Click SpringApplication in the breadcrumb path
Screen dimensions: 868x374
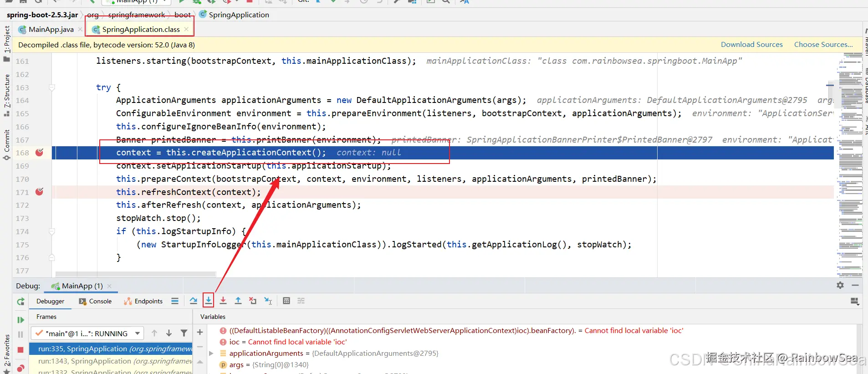tap(234, 15)
